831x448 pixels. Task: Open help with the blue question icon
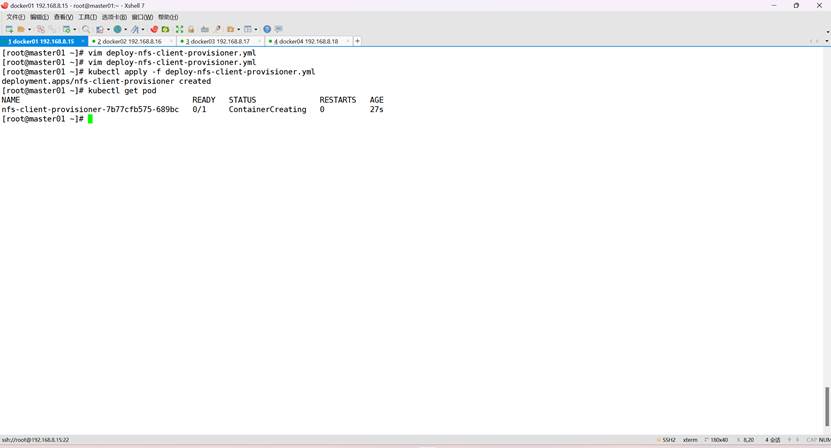point(267,29)
